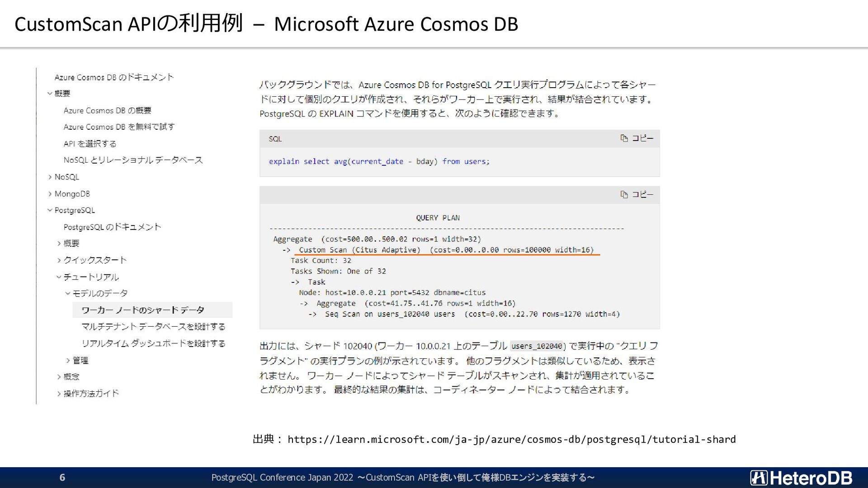Click the QUERY PLAN heading text
Screen dimensions: 868x488
pyautogui.click(x=438, y=218)
